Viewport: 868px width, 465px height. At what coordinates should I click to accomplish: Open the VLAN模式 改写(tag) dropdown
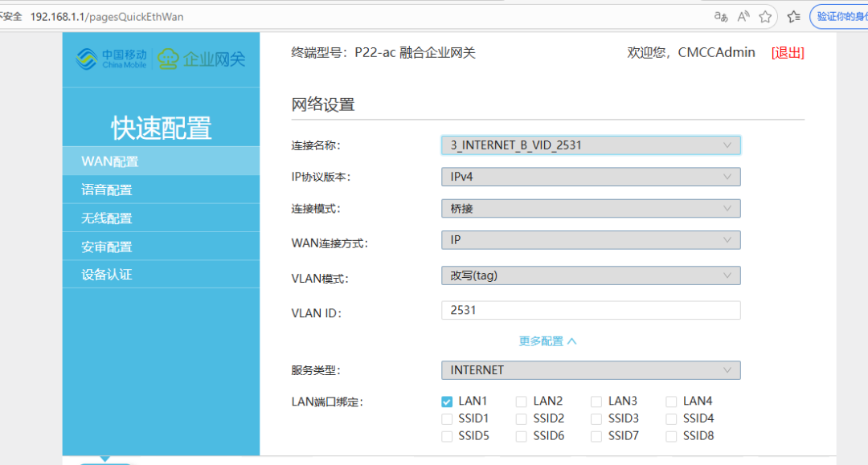tap(591, 275)
